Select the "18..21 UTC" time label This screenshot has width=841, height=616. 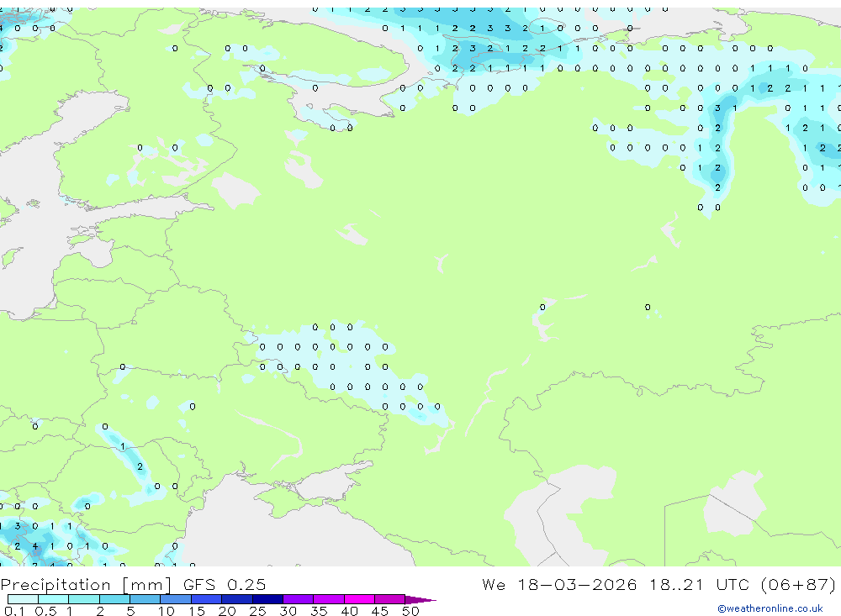[701, 584]
